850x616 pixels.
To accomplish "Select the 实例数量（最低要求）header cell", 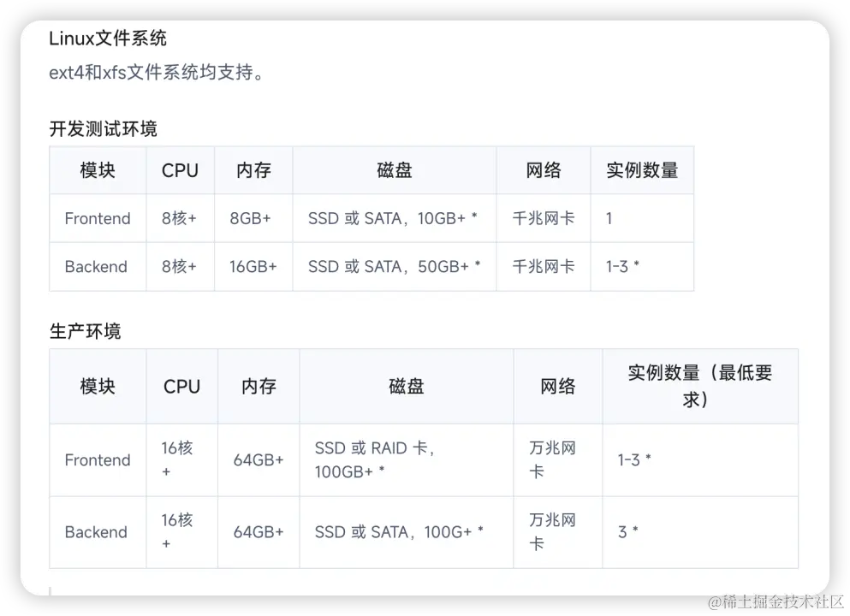I will coord(700,386).
